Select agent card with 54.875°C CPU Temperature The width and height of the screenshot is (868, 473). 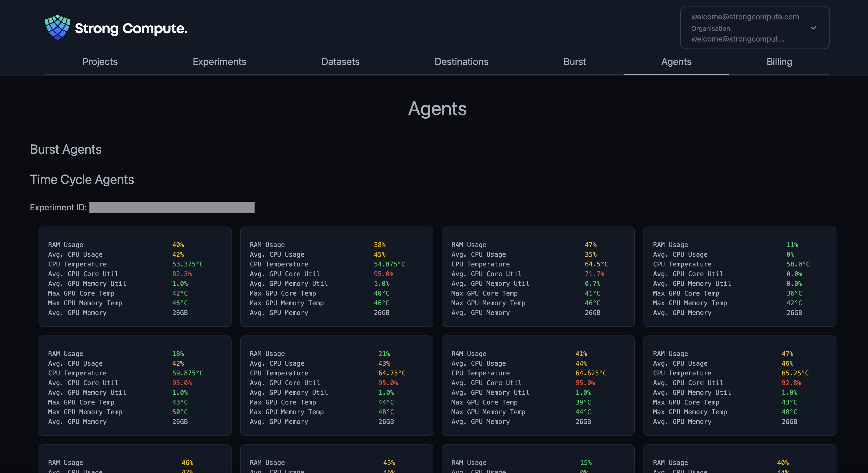point(336,276)
